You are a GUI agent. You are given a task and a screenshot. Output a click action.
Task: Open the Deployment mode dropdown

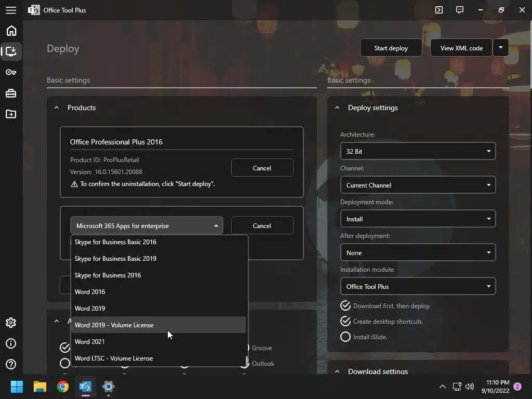tap(418, 219)
